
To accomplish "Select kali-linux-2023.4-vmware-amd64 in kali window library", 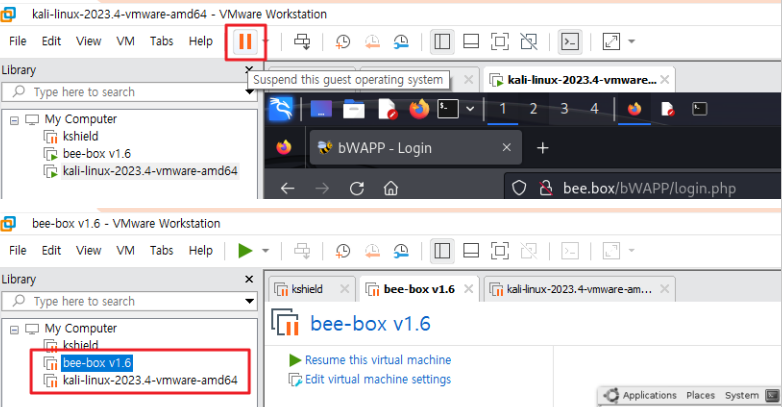I will tap(150, 171).
